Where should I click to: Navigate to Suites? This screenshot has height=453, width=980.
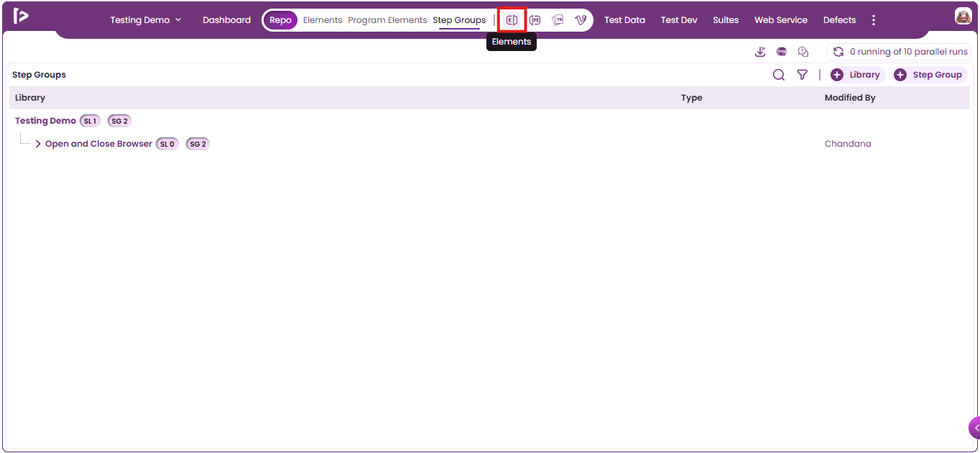pyautogui.click(x=726, y=20)
